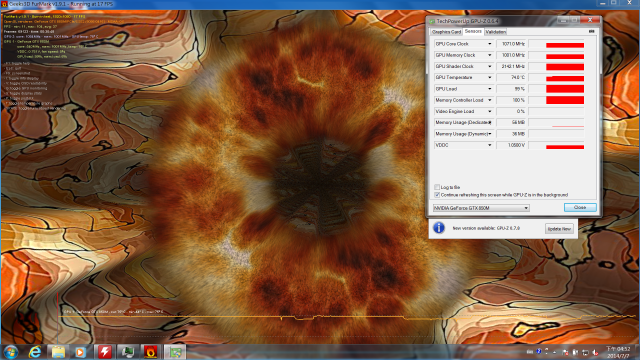640x360 pixels.
Task: Switch to FurMark via its taskbar icon
Action: [151, 352]
